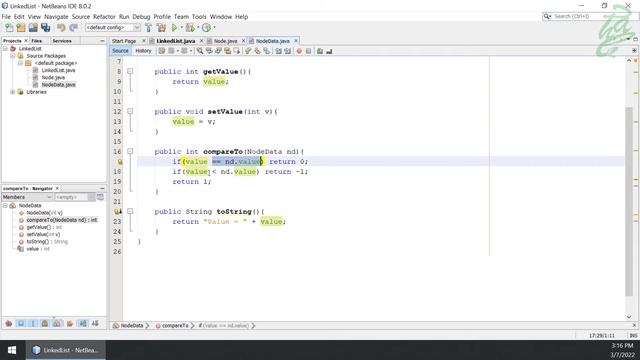Click the New Project toolbar icon
The image size is (640, 360).
click(x=21, y=28)
